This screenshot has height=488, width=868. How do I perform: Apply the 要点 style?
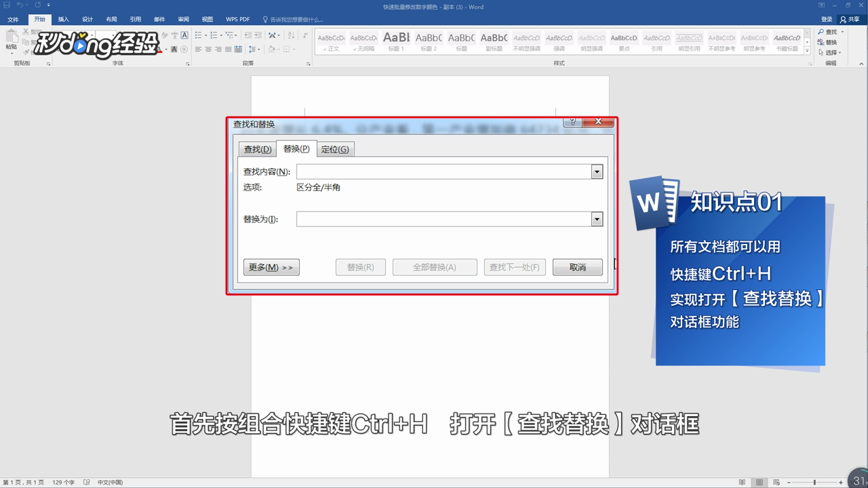point(624,42)
